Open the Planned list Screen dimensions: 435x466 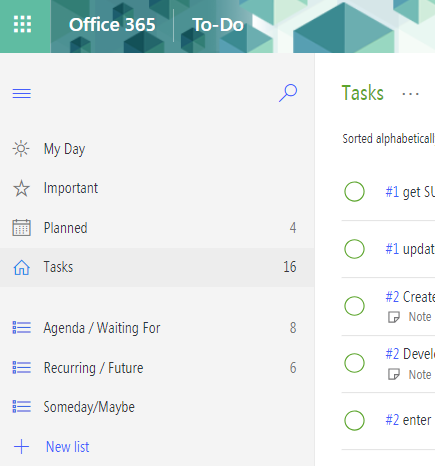(157, 228)
